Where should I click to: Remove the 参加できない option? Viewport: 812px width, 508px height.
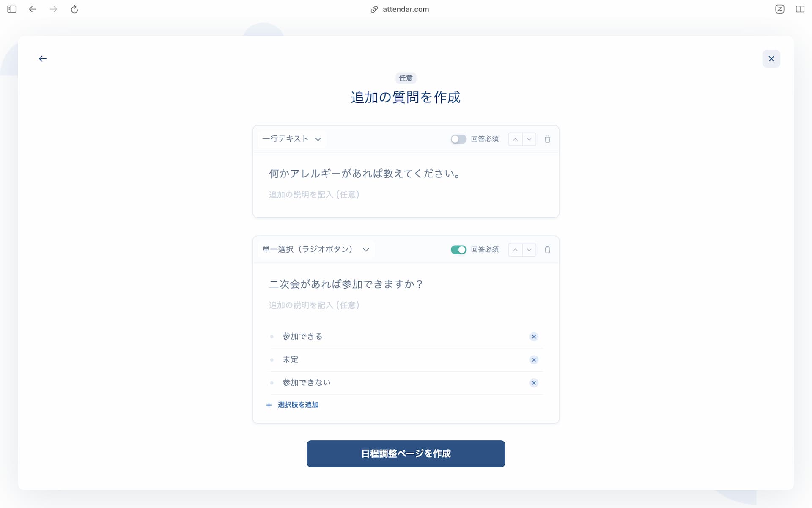coord(534,383)
